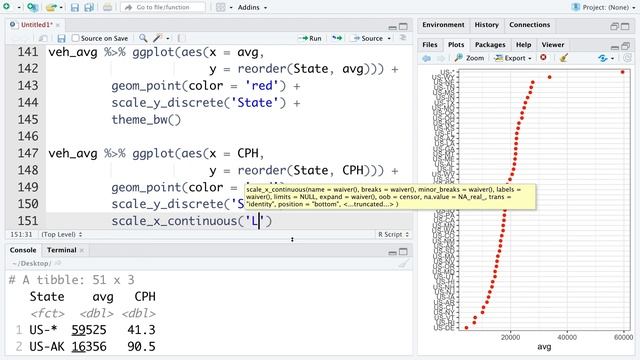Switch to the Help tab

coord(523,45)
